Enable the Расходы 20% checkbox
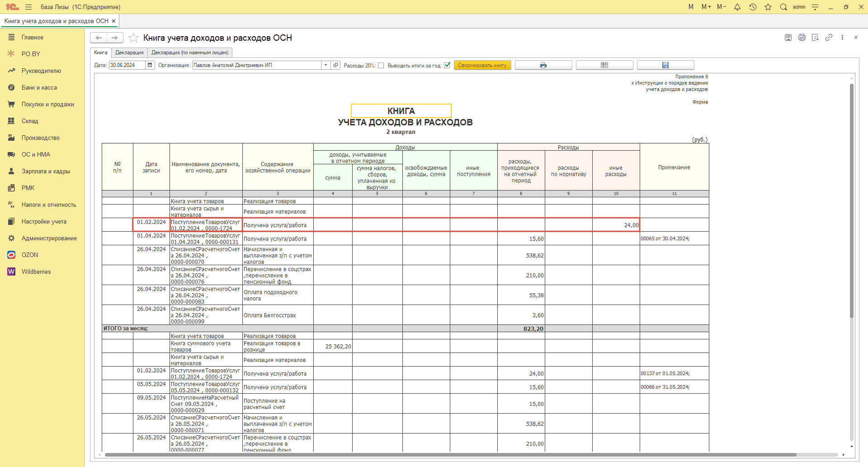868x467 pixels. point(381,65)
